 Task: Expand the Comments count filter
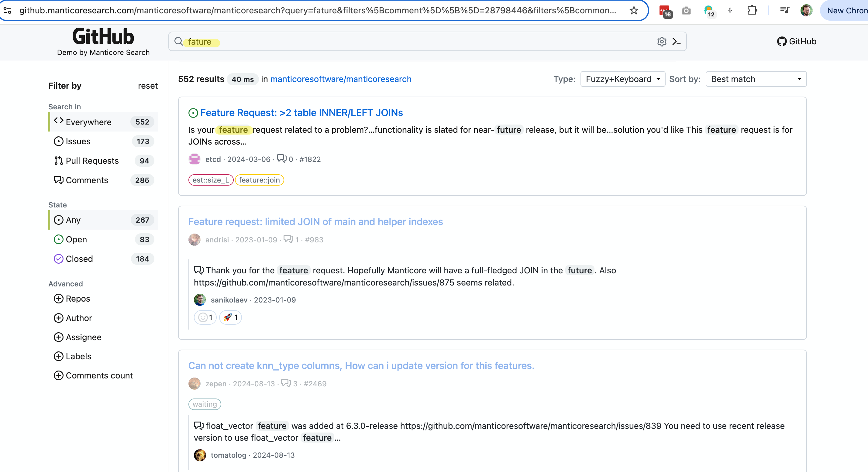point(99,375)
